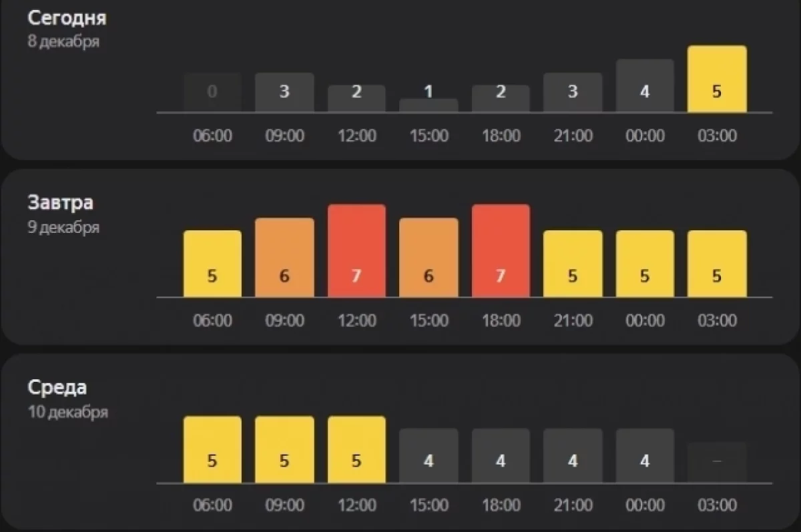Click the 06:00 time label under Завтра

pyautogui.click(x=212, y=320)
